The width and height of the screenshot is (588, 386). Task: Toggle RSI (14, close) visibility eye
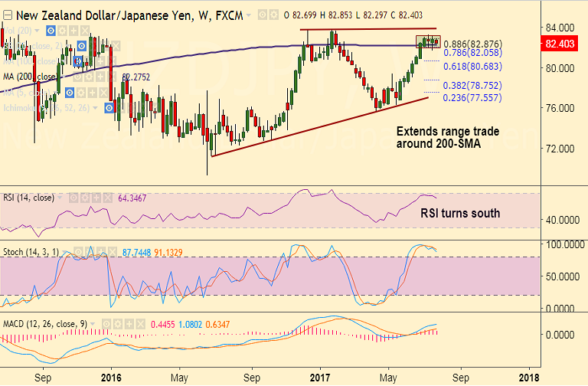click(x=73, y=198)
